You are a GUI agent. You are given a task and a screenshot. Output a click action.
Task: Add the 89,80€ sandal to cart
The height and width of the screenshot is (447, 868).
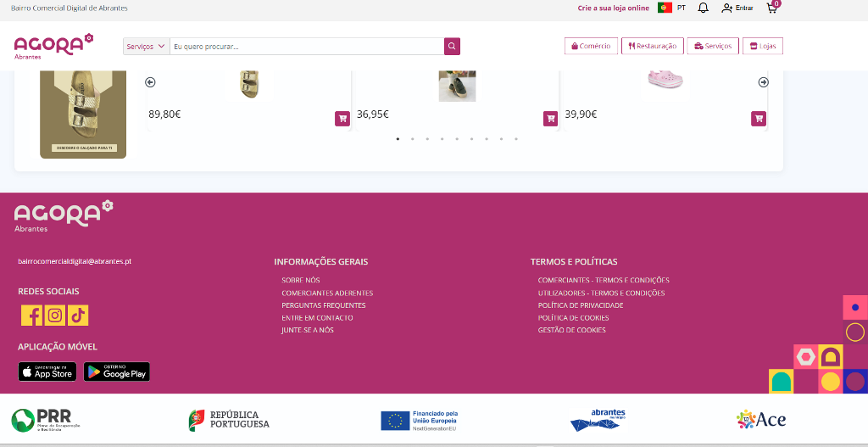click(342, 119)
